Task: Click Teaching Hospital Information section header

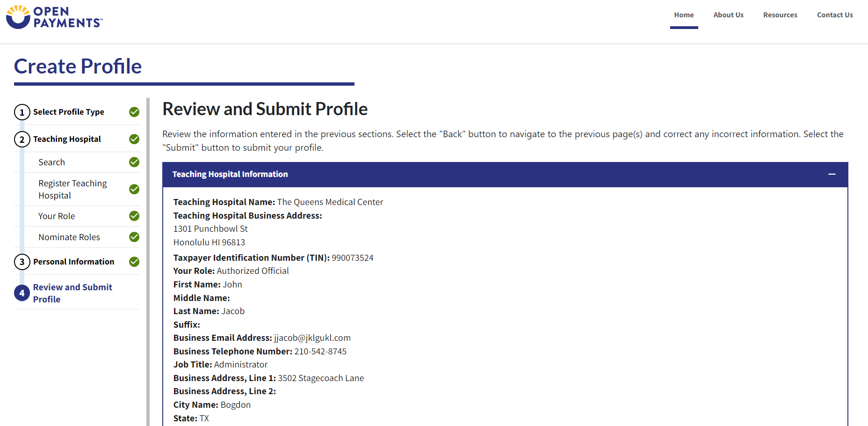Action: coord(230,174)
